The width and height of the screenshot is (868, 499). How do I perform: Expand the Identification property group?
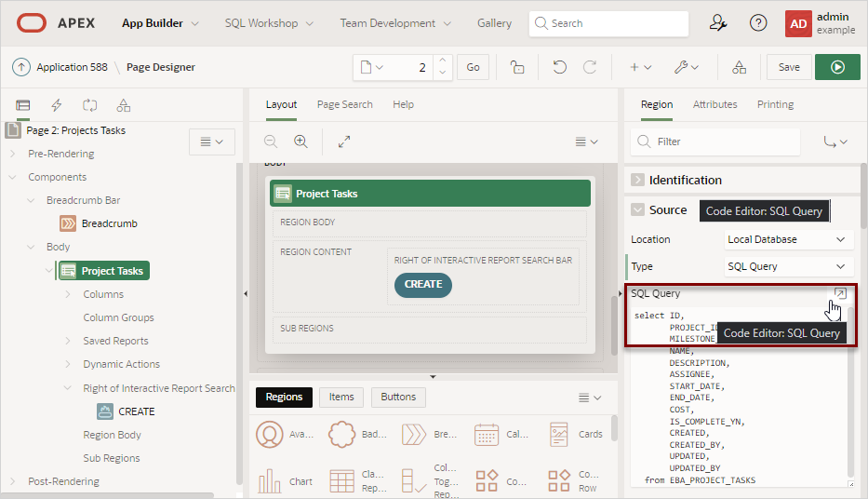[637, 180]
